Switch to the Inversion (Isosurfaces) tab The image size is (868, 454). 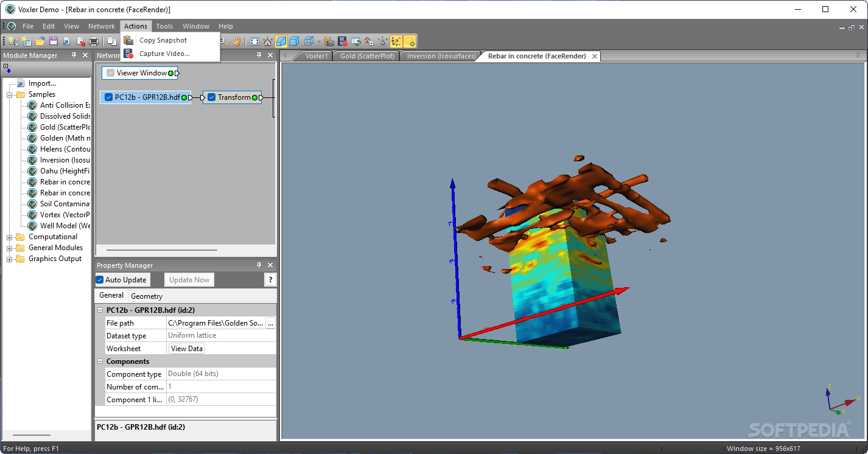click(x=441, y=56)
